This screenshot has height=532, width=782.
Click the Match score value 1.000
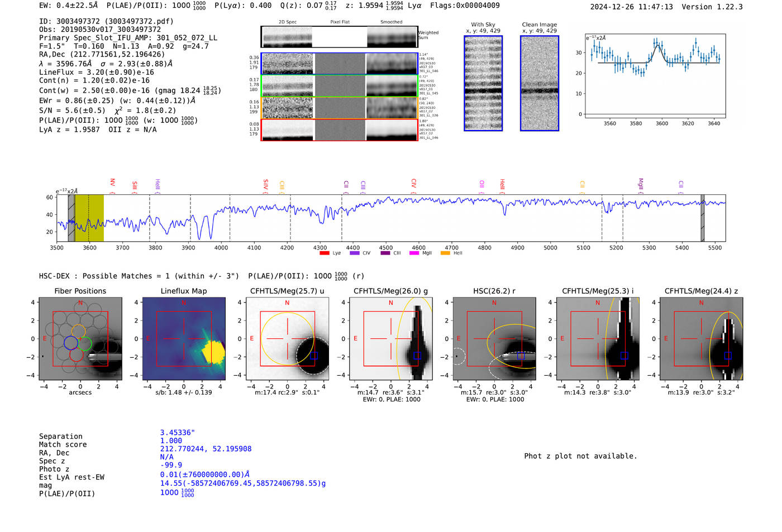click(x=171, y=440)
